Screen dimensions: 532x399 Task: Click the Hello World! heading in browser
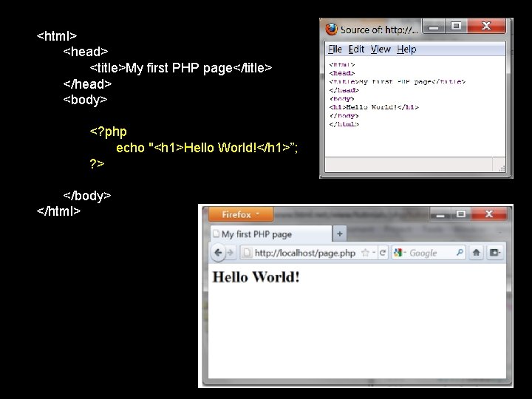click(256, 277)
